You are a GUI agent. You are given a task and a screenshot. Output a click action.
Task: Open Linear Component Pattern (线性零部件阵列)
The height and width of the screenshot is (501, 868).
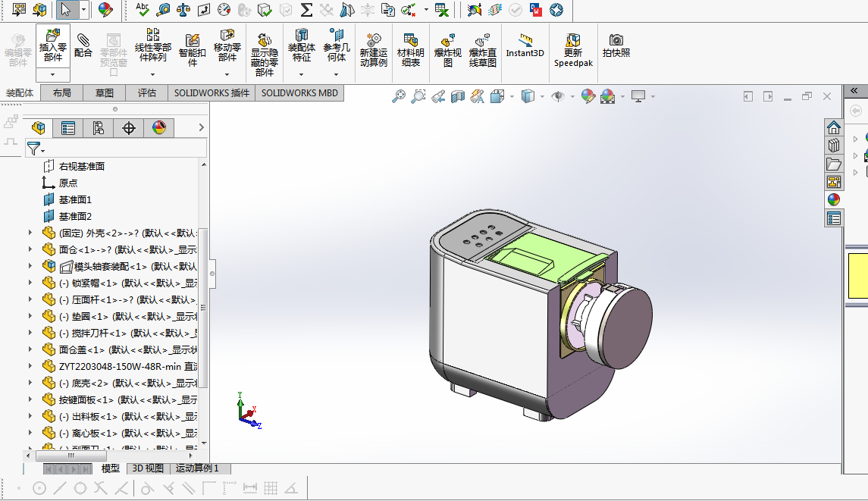[x=153, y=45]
